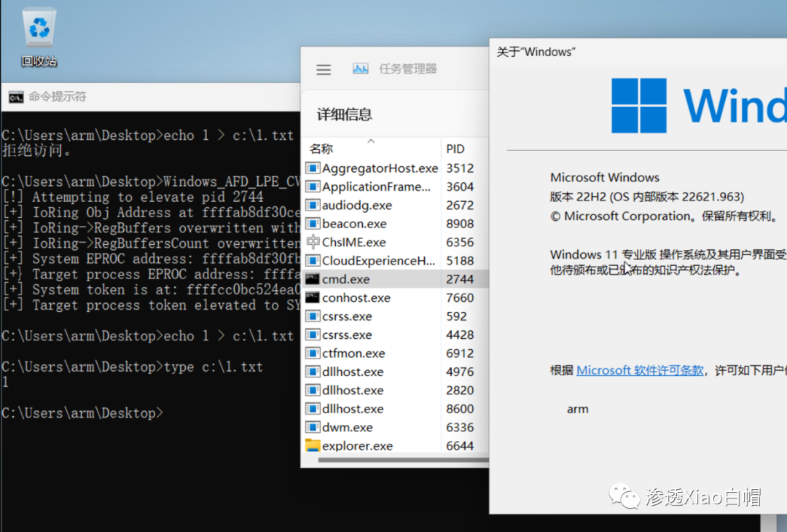The height and width of the screenshot is (532, 787).
Task: Click dllhost.exe icon with PID 2820
Action: click(313, 391)
